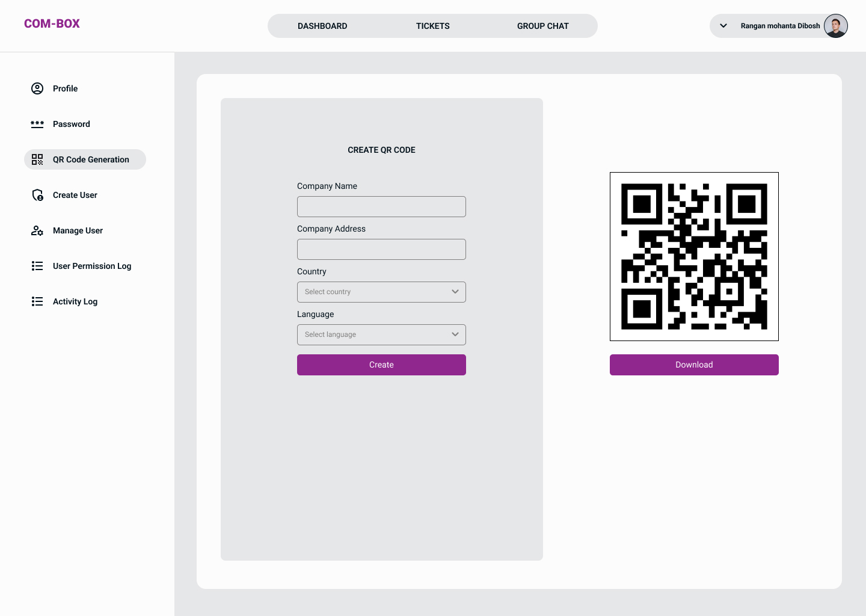Click the COM-BOX logo
866x616 pixels.
[52, 23]
